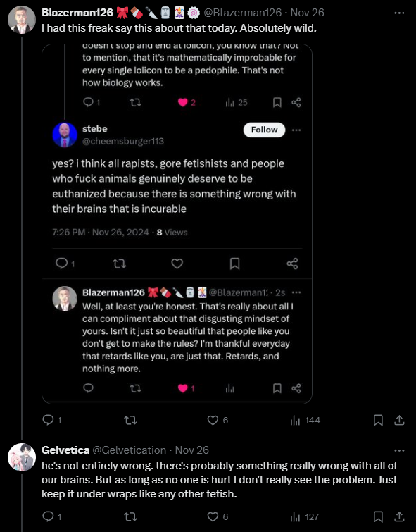Viewport: 416px width, 532px height.
Task: Share Blazerman126's main tweet
Action: [399, 421]
